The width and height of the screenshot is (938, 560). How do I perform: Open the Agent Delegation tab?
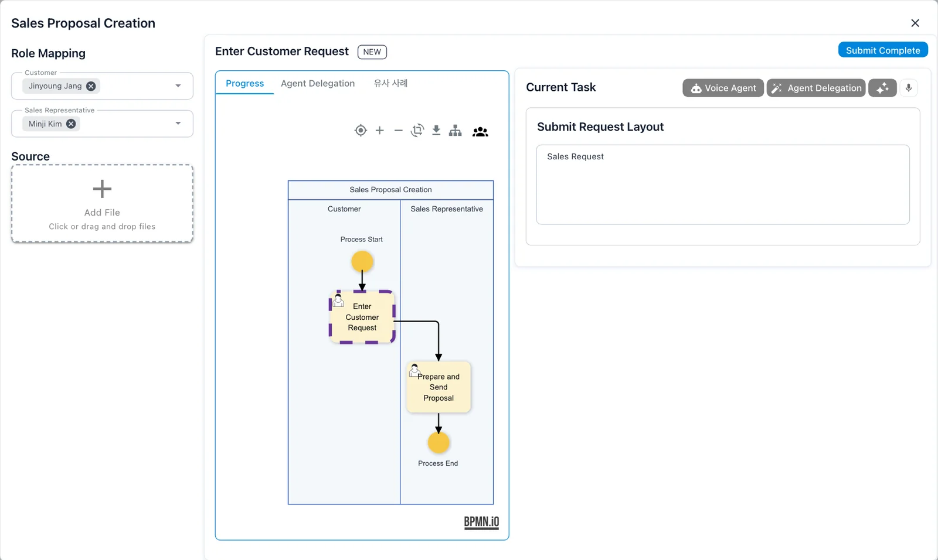click(x=318, y=83)
